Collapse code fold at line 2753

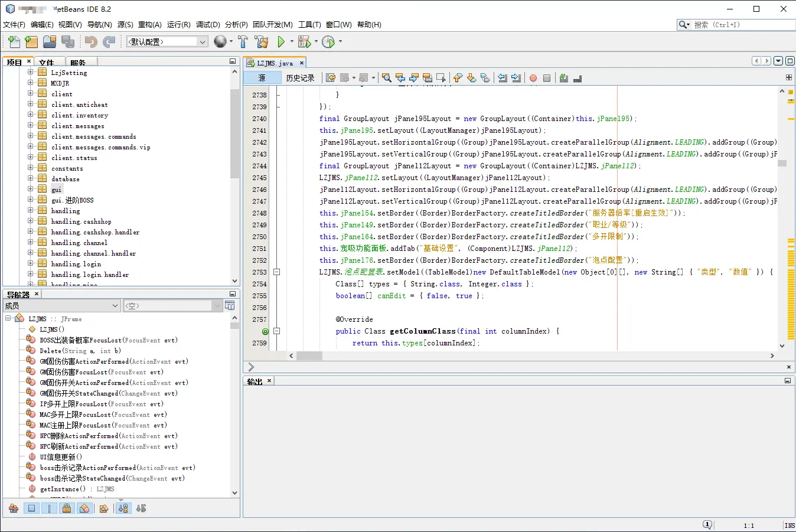(276, 272)
